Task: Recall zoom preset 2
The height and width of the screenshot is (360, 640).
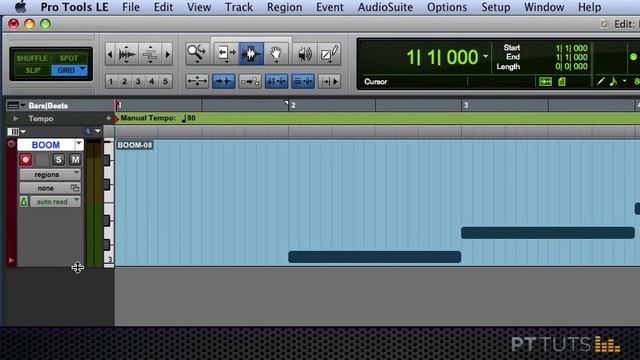Action: tap(124, 81)
